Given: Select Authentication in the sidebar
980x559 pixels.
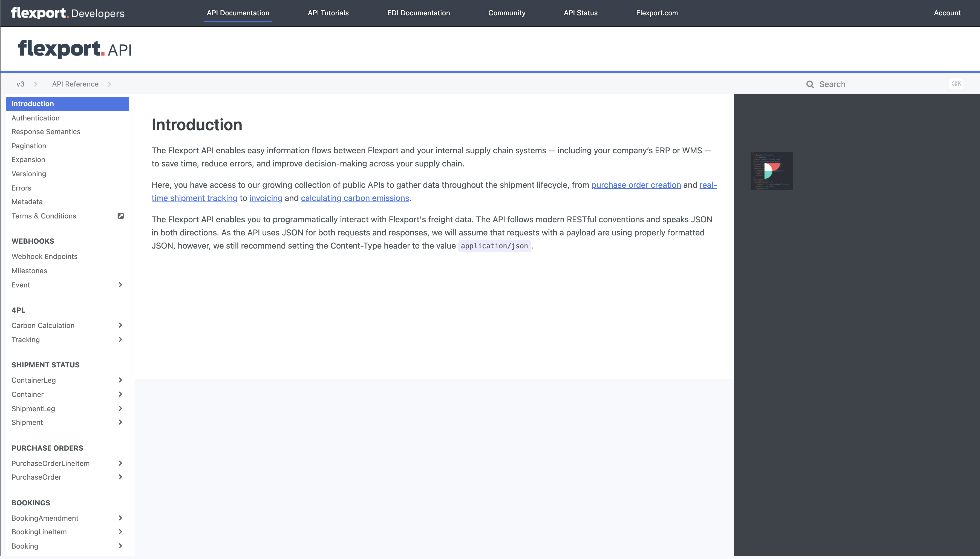Looking at the screenshot, I should pyautogui.click(x=35, y=118).
